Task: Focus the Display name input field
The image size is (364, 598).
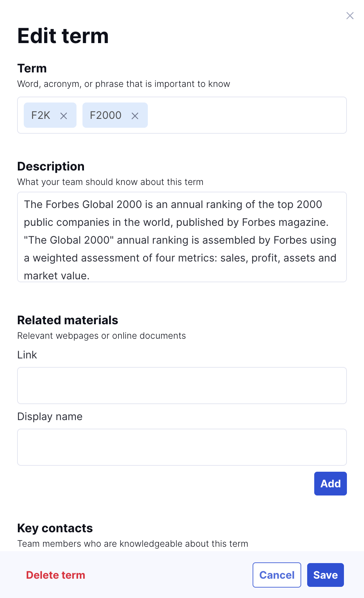Action: point(182,447)
